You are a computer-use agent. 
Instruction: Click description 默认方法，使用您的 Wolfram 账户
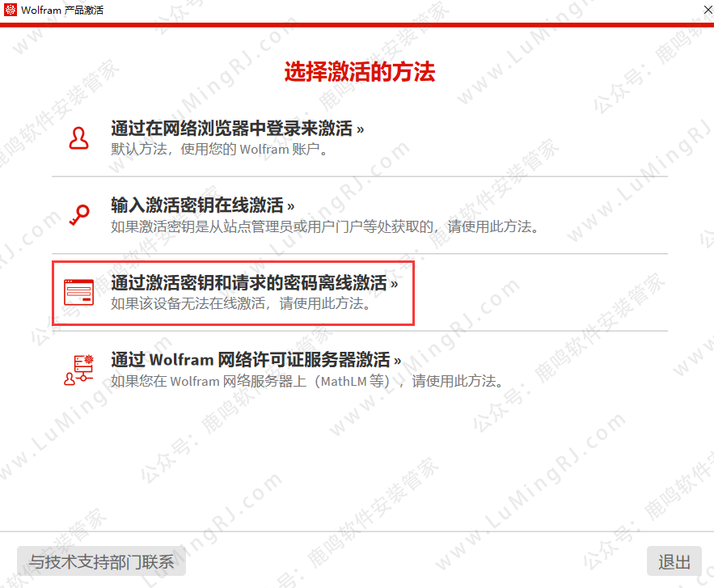[219, 149]
